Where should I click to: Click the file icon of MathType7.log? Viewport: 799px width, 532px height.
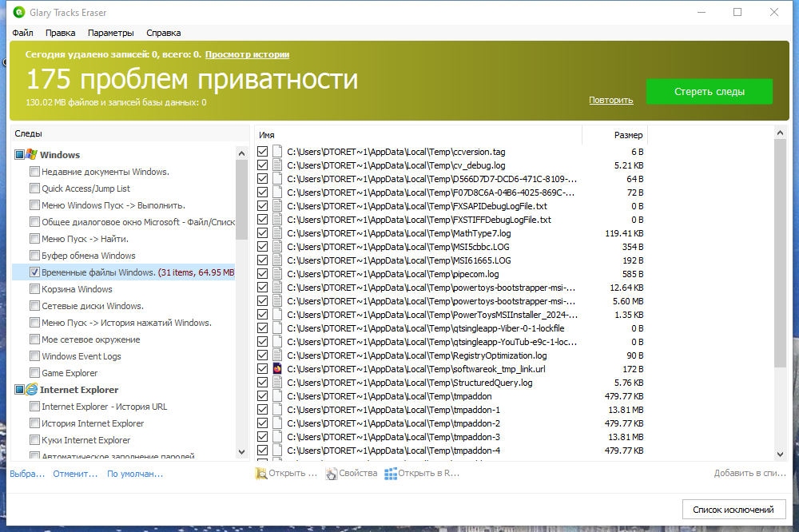pos(277,233)
